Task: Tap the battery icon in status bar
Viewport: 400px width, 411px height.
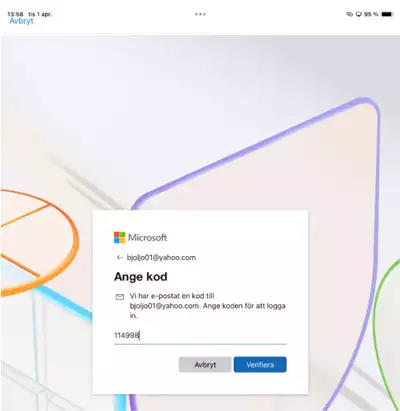Action: (387, 14)
